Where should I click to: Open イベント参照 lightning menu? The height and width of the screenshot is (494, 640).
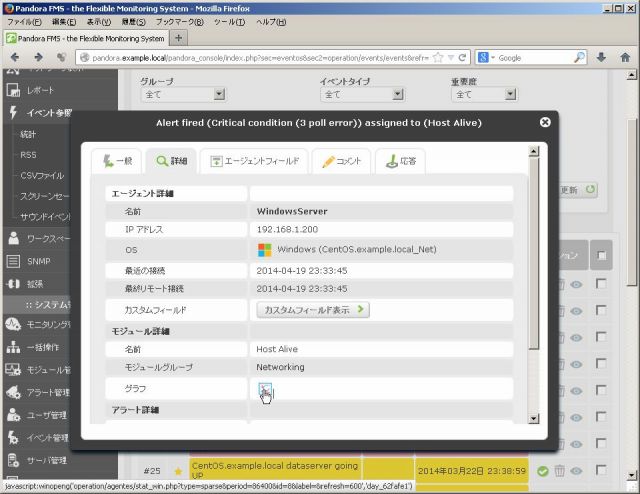pyautogui.click(x=13, y=112)
